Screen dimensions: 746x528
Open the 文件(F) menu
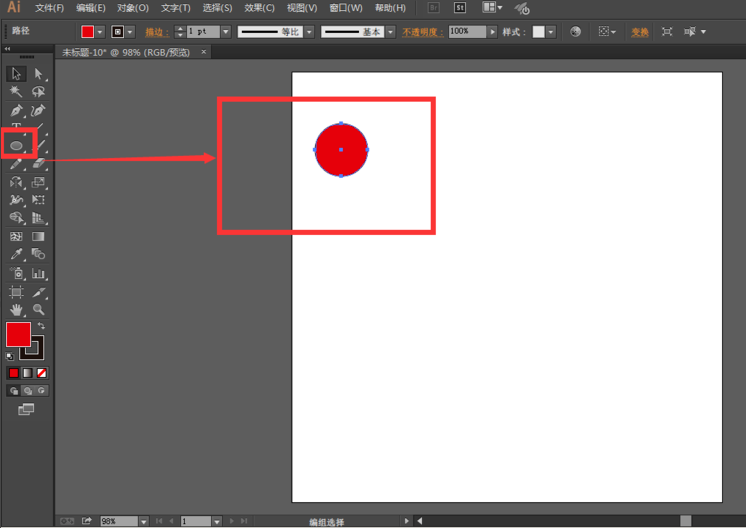(49, 8)
